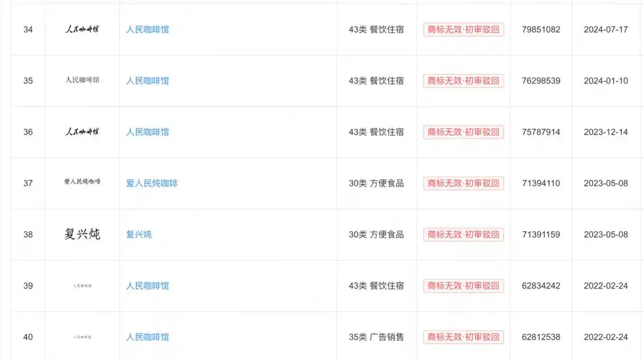Open the 复兴炖 trademark name link

(139, 234)
